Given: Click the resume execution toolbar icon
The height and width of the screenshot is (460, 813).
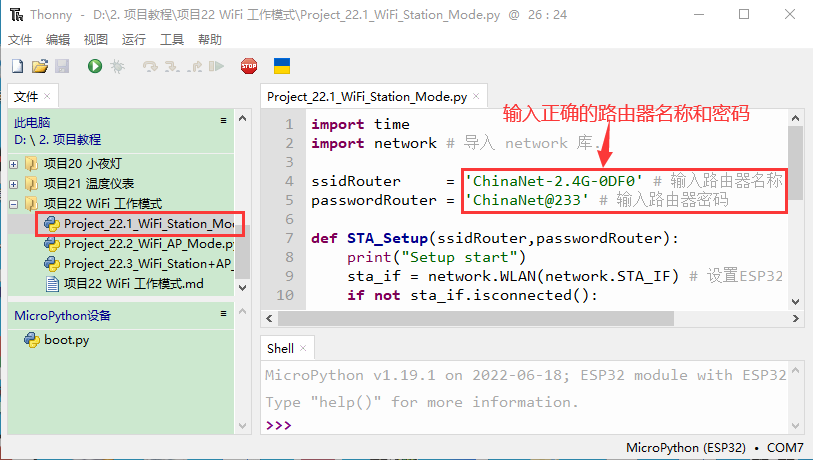Looking at the screenshot, I should pos(215,66).
